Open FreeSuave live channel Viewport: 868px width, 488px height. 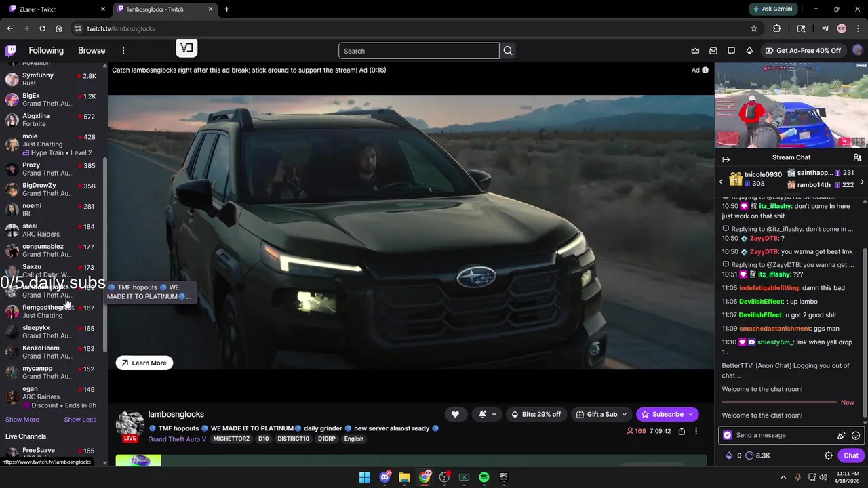click(x=53, y=453)
